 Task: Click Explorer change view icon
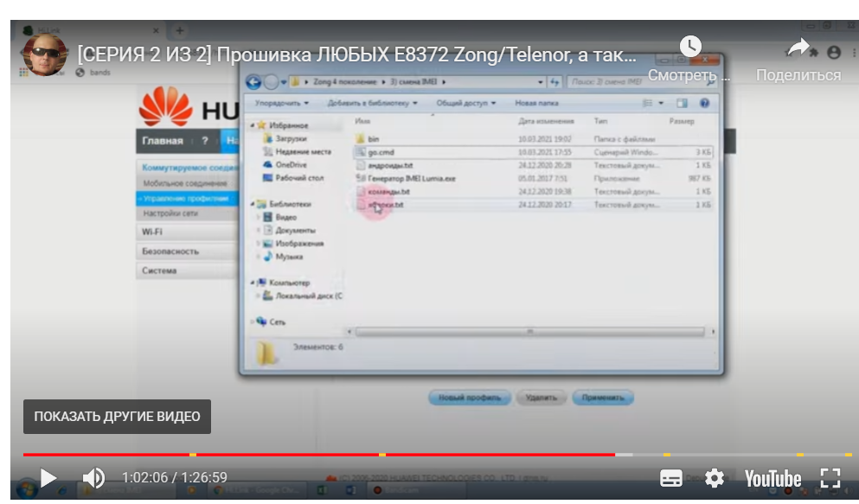point(648,103)
